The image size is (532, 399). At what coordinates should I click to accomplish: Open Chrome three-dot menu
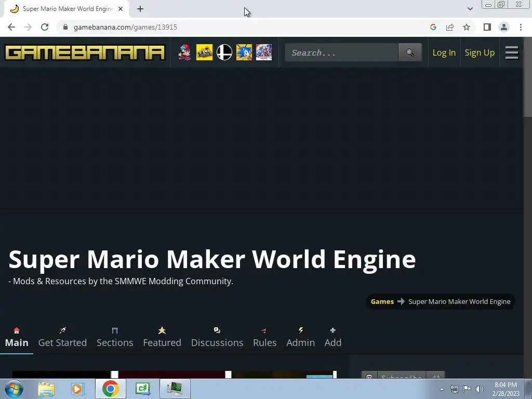pyautogui.click(x=521, y=27)
